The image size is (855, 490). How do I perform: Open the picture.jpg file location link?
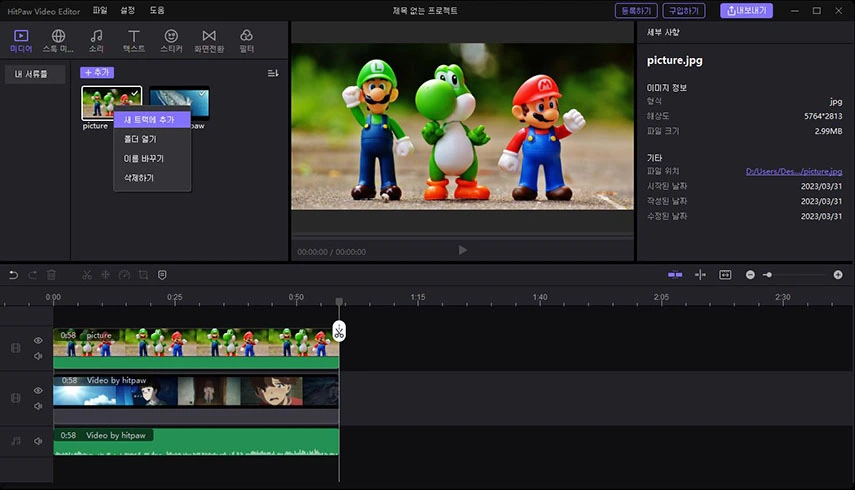point(793,171)
